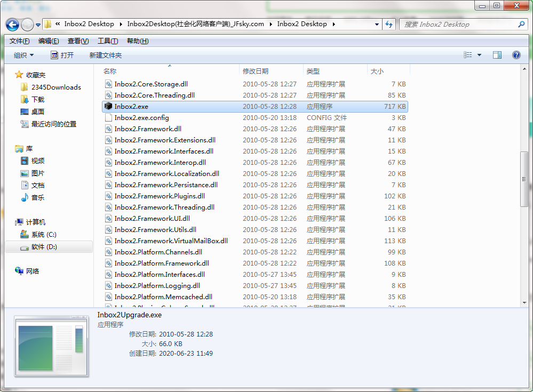Image resolution: width=533 pixels, height=392 pixels.
Task: Open the 查看(V) menu
Action: [78, 41]
